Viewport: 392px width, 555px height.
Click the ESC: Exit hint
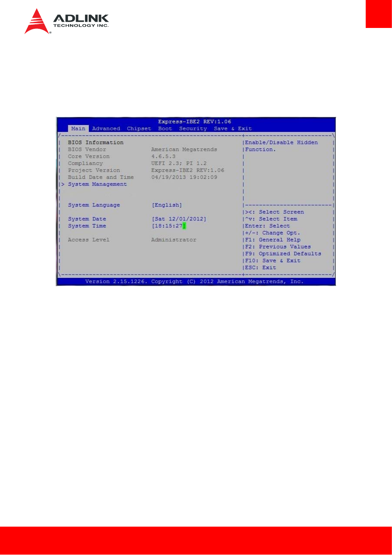click(261, 268)
